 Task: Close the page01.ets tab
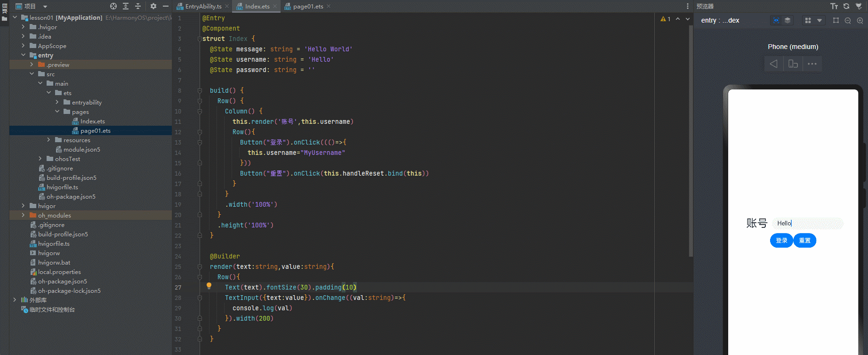tap(329, 6)
